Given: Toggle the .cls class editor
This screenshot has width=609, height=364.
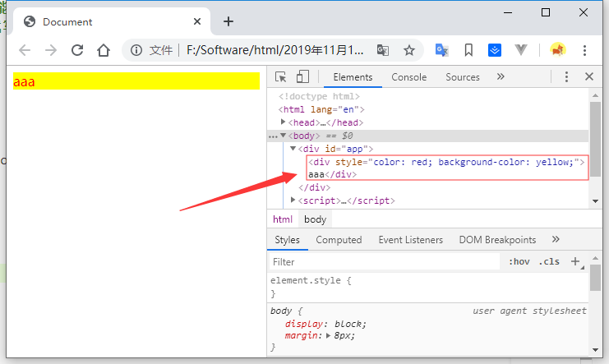Looking at the screenshot, I should [549, 262].
